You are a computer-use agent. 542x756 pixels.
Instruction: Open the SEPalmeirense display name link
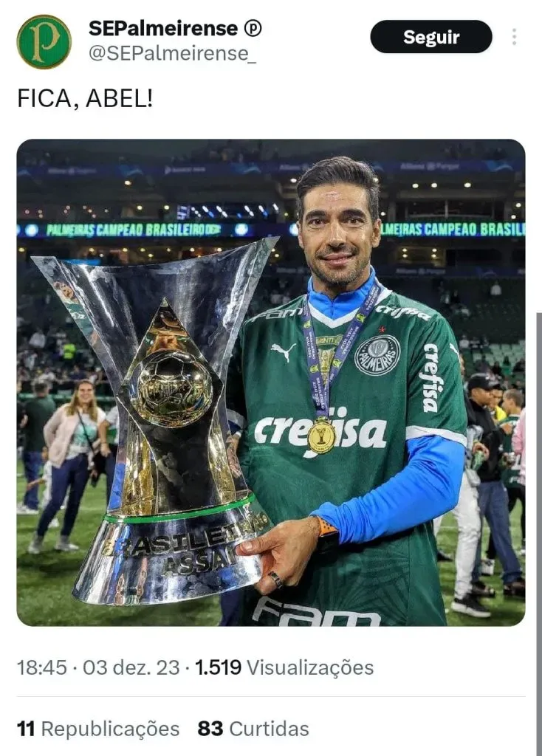(163, 29)
